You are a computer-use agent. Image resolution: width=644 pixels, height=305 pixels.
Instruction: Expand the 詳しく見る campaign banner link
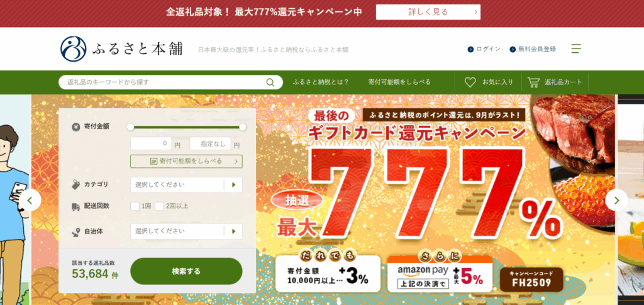pyautogui.click(x=428, y=12)
